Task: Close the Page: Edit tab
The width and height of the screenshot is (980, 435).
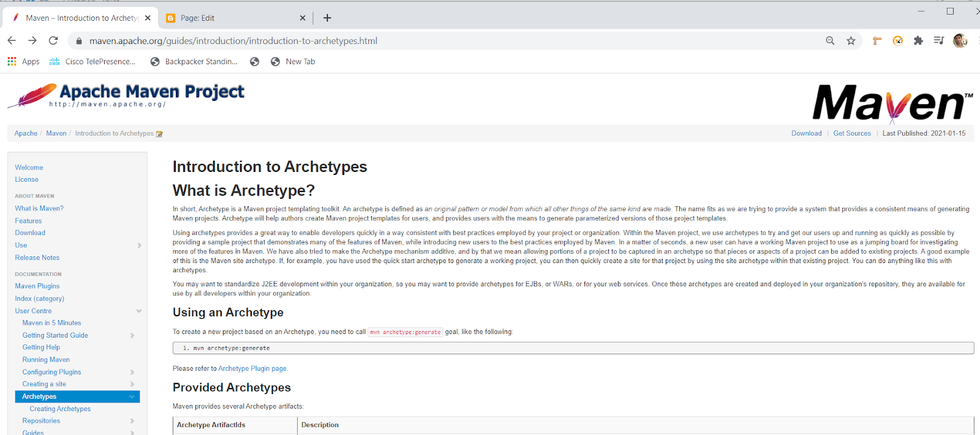Action: tap(303, 18)
